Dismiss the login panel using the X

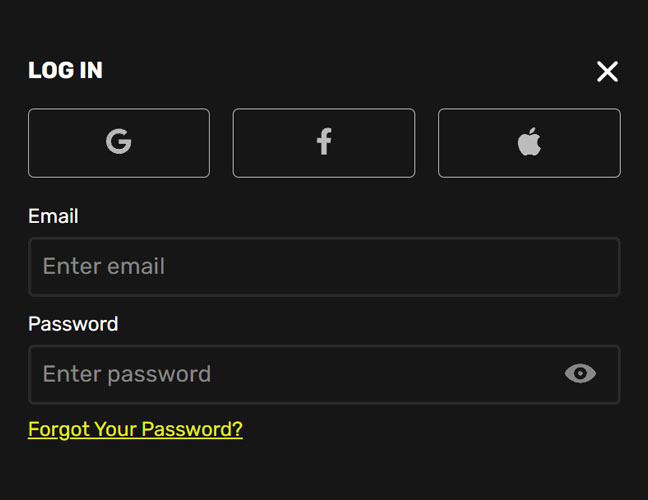(607, 71)
